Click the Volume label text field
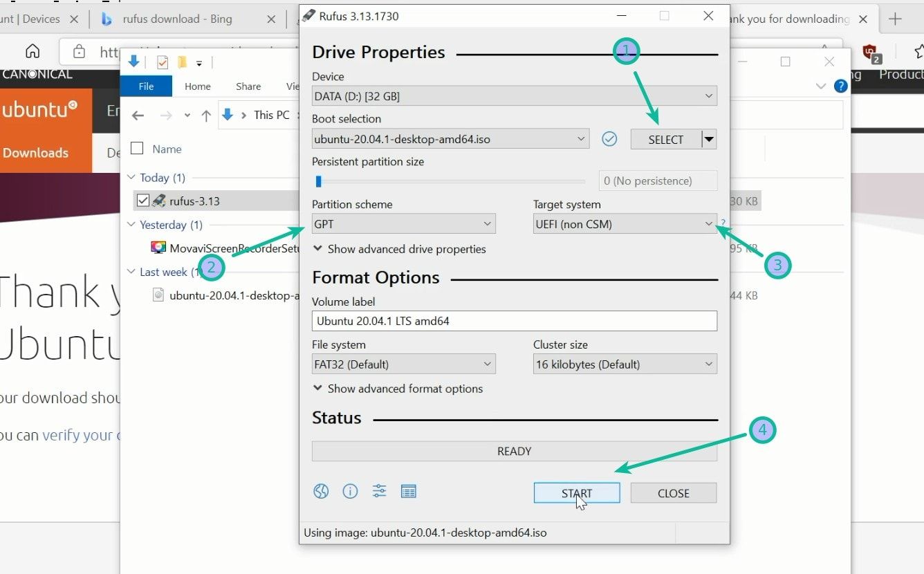 tap(515, 321)
